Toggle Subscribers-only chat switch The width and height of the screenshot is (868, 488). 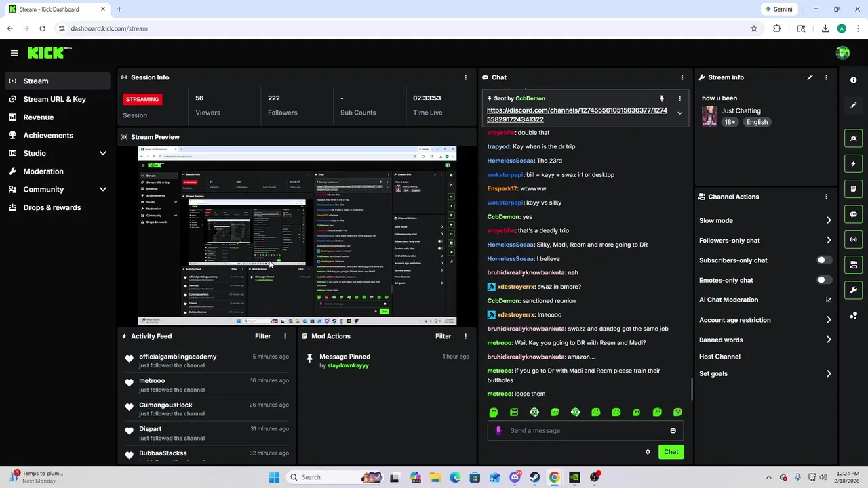point(824,260)
